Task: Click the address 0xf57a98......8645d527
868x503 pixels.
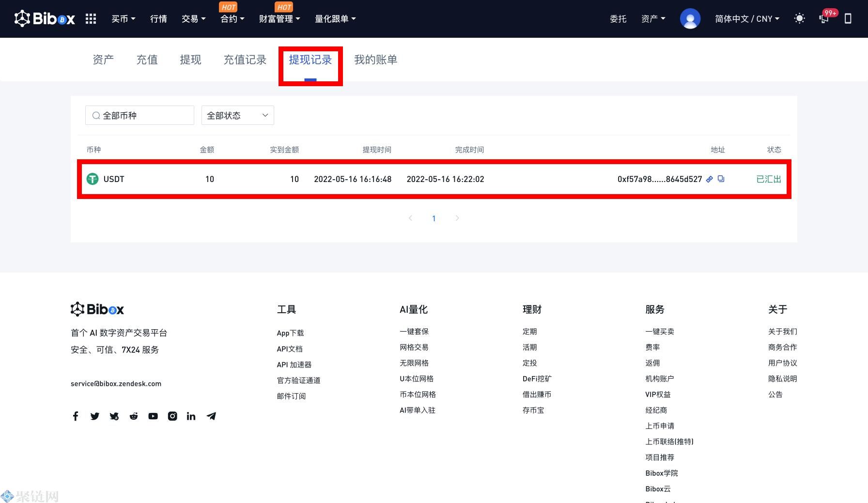Action: (x=660, y=179)
